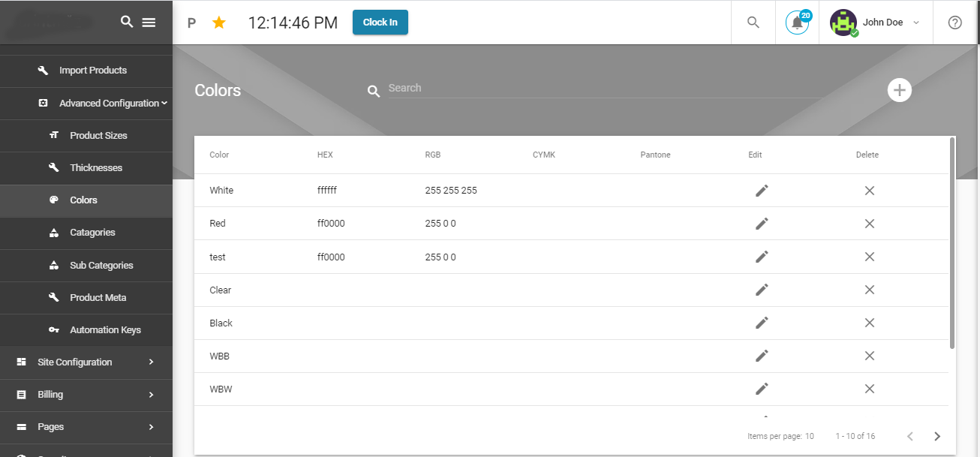Edit the Clear color row
Viewport: 980px width, 457px height.
click(x=762, y=290)
